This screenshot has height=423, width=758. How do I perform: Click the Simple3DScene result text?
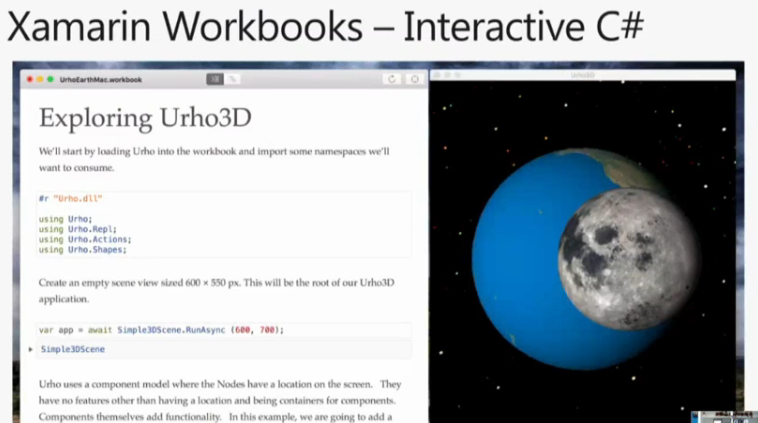click(73, 349)
